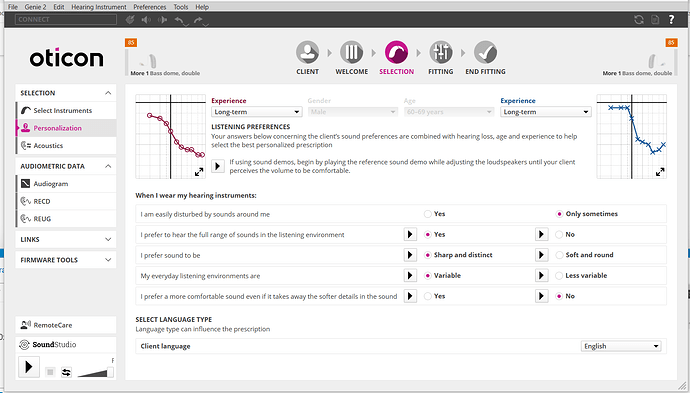Play SoundStudio with the large play button
Screen dimensions: 690x393
[29, 366]
